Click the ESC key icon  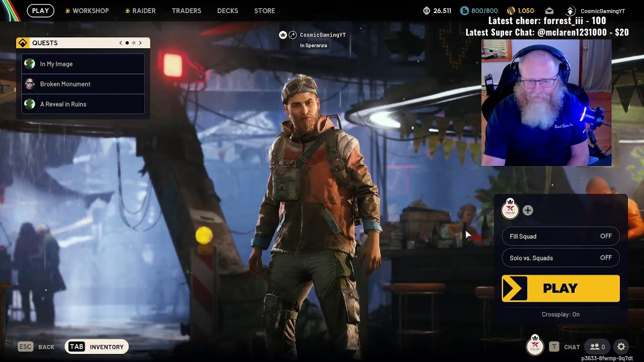(25, 346)
